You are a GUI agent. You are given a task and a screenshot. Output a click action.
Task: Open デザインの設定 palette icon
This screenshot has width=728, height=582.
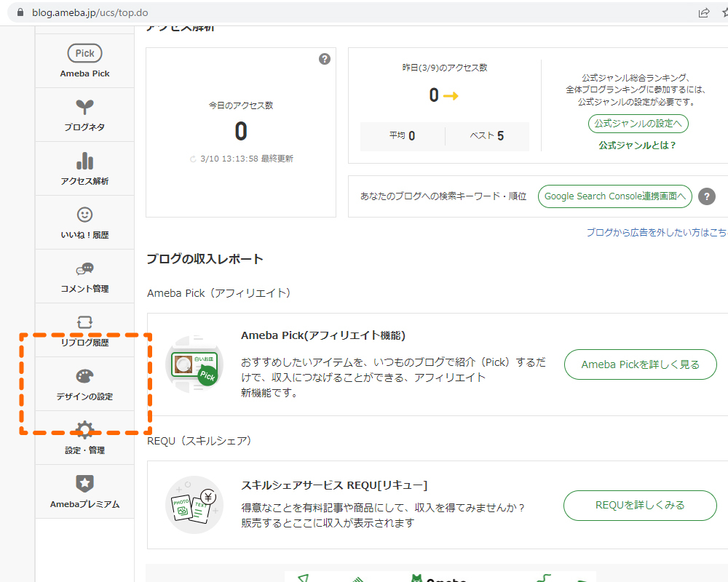84,376
